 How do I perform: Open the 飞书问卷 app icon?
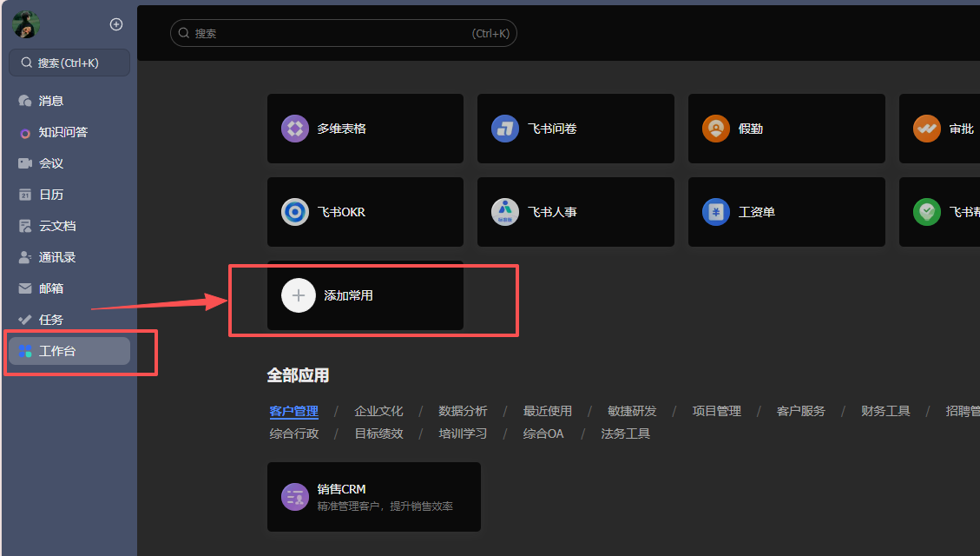(505, 129)
